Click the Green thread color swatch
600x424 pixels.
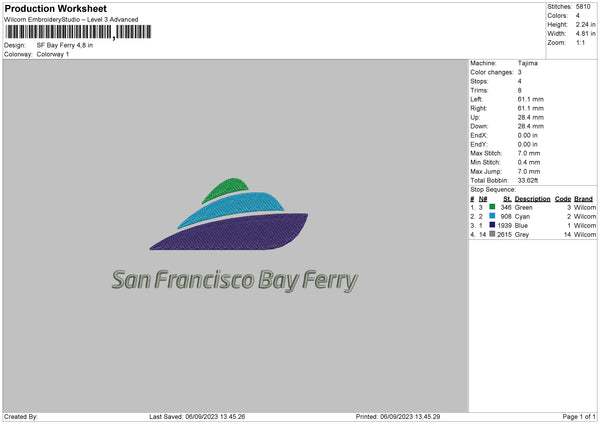(x=492, y=207)
